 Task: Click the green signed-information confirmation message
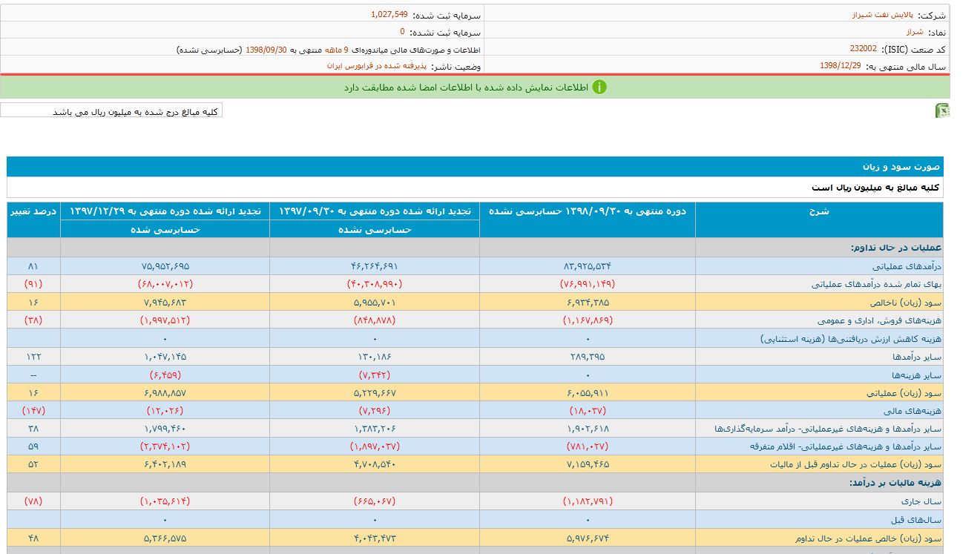point(466,88)
